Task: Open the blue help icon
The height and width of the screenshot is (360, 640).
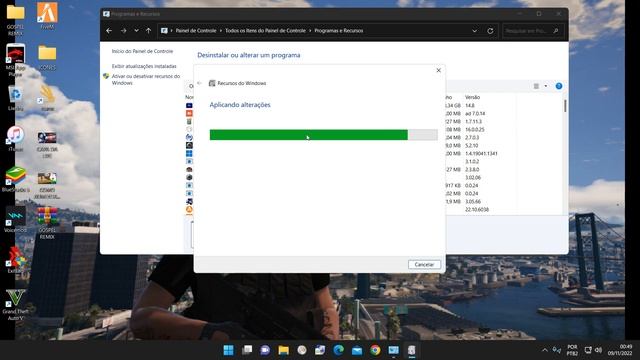Action: click(x=559, y=86)
